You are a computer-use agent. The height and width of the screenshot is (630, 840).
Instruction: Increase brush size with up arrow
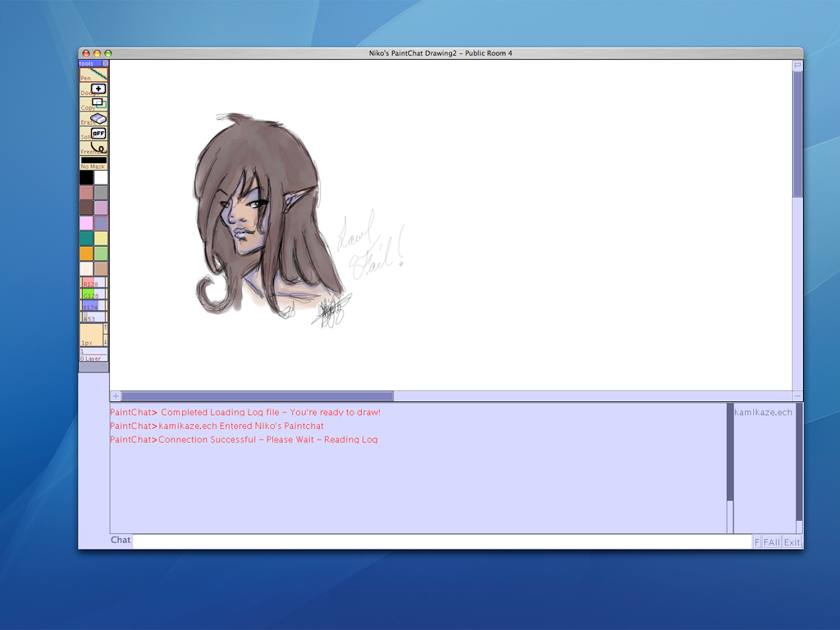point(106,328)
